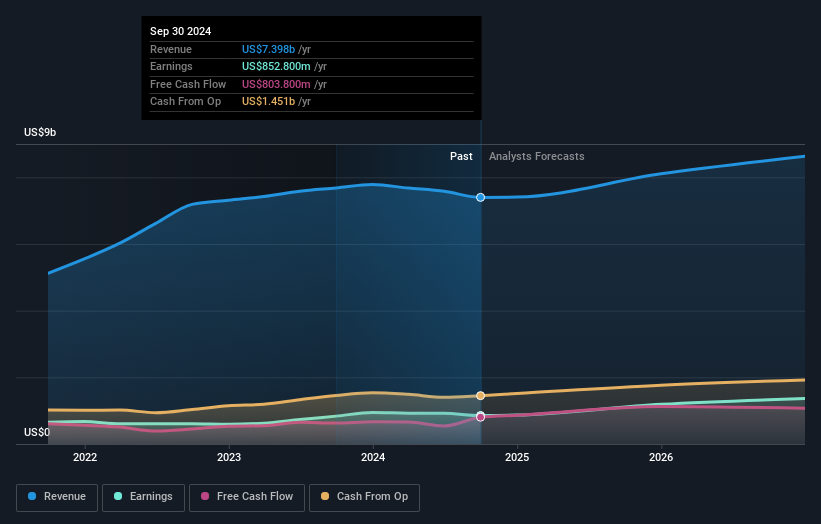The image size is (821, 524).
Task: Click the 2025 x-axis label
Action: [x=517, y=457]
